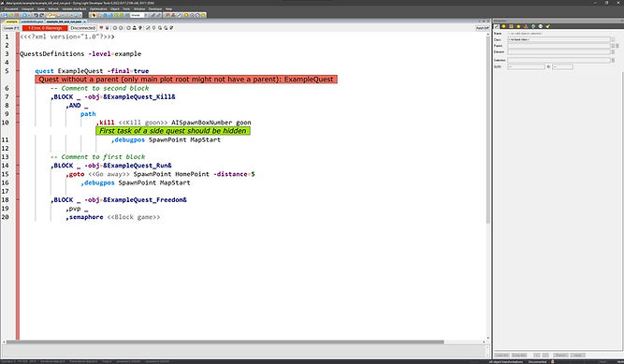Click the red 'Quest without a parent' error message
Screen dimensions: 624x364
pos(186,80)
